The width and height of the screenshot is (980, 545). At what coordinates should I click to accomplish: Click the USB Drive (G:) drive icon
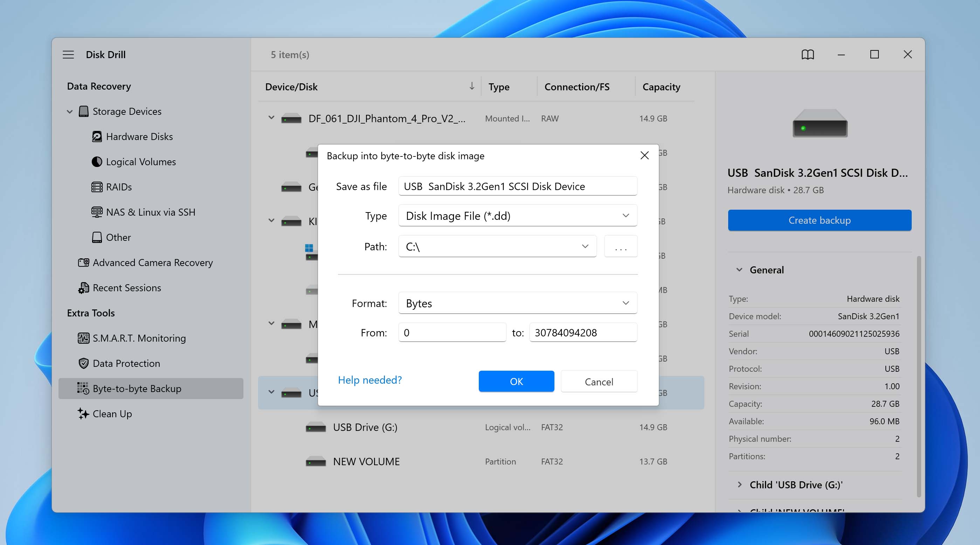(x=316, y=427)
